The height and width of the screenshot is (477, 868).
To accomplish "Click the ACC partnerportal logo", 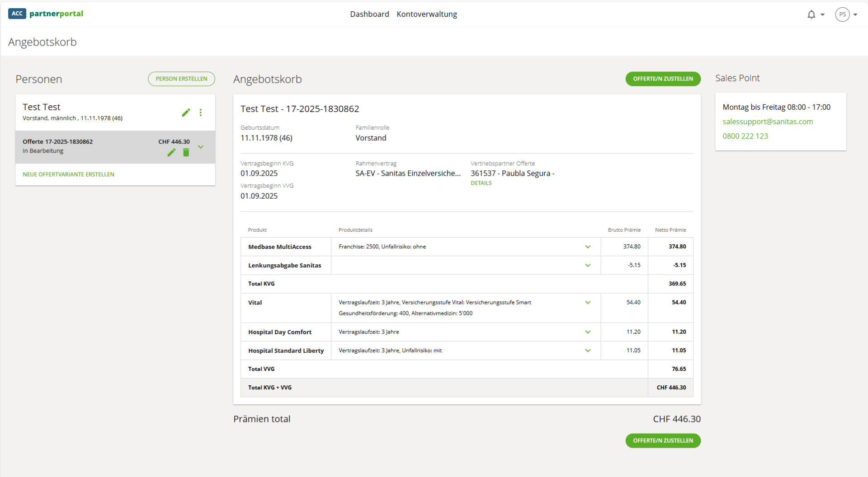I will [x=46, y=14].
